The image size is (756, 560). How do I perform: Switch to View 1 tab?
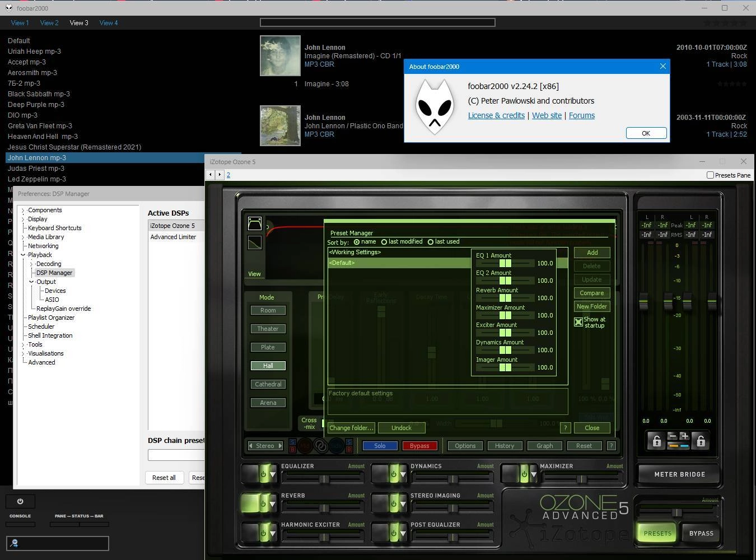pos(20,23)
